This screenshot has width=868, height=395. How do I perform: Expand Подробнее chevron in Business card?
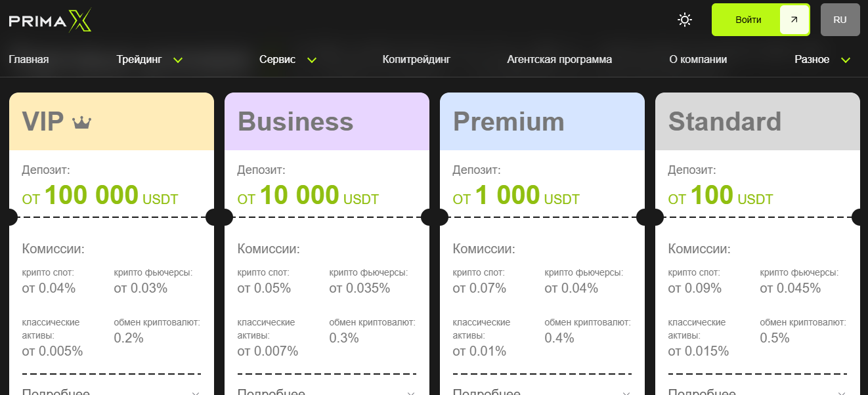point(411,392)
